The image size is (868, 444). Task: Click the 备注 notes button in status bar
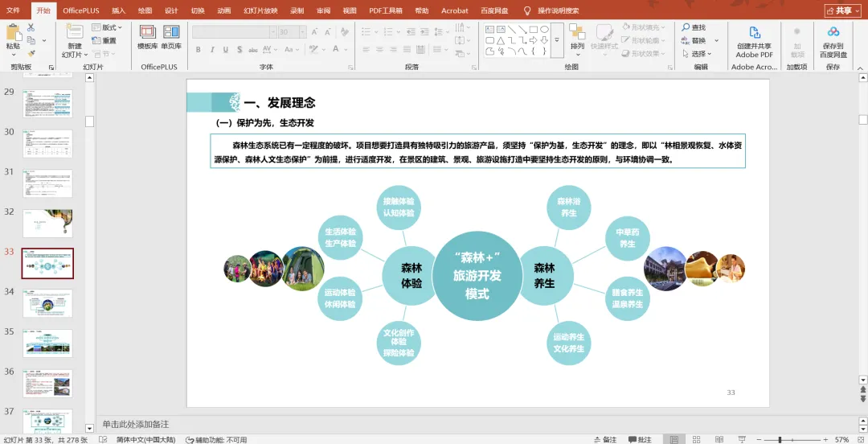tap(606, 439)
